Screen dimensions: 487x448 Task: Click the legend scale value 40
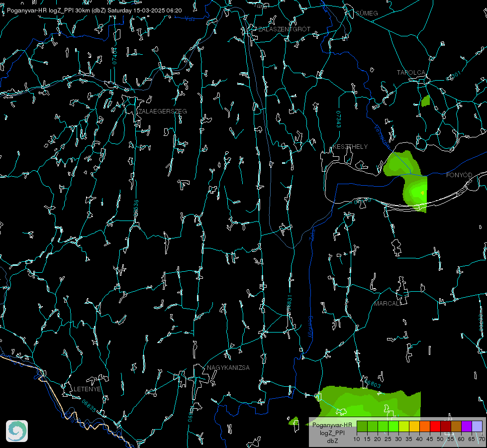point(419,439)
